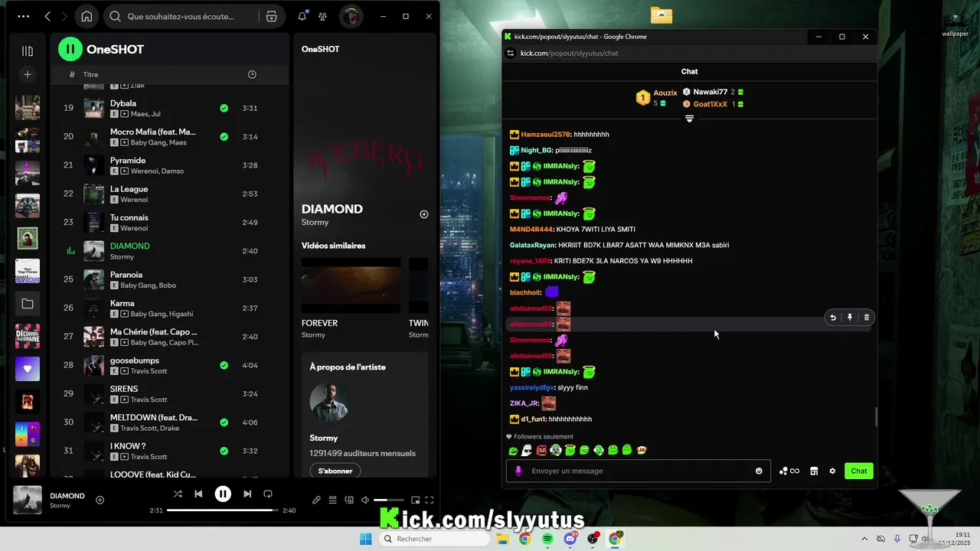The height and width of the screenshot is (551, 980).
Task: Pause the OneSHOT playlist with green button
Action: (70, 49)
